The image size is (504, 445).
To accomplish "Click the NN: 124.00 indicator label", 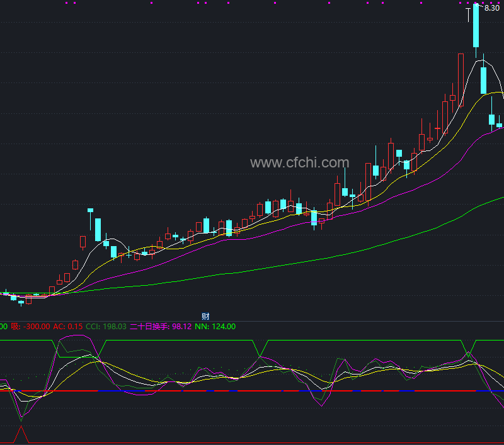I will [x=215, y=327].
